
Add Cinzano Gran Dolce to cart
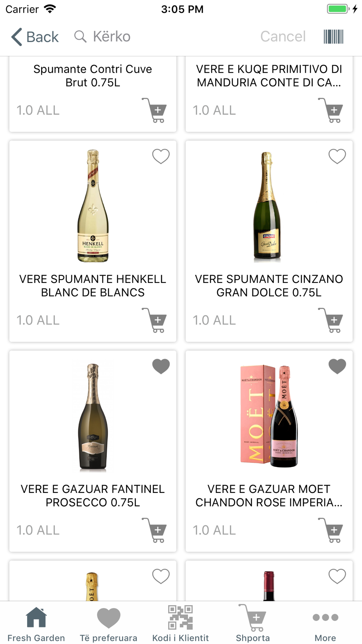331,320
